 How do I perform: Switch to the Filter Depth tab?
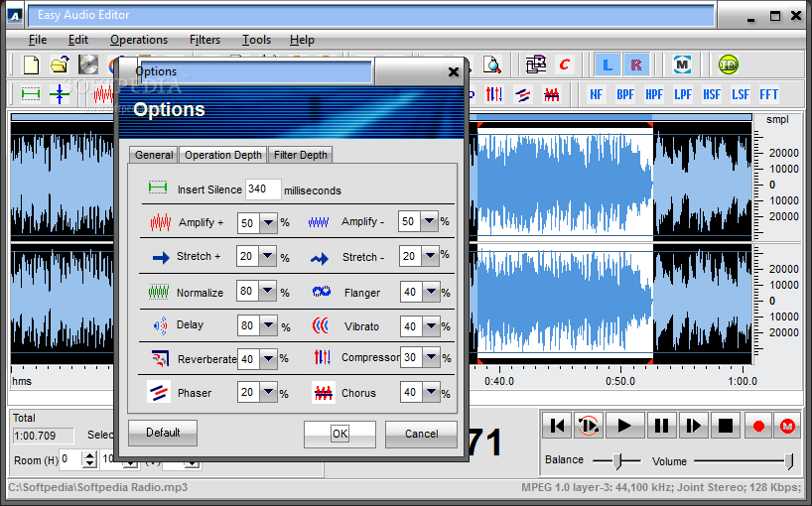click(x=301, y=155)
